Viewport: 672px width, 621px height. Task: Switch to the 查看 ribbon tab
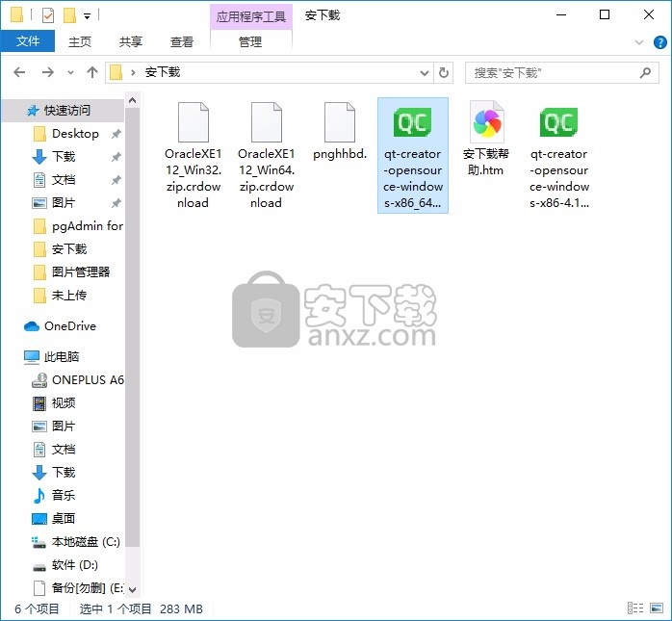pyautogui.click(x=182, y=41)
